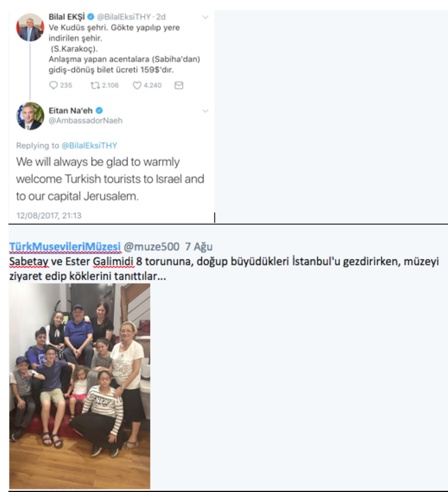
Task: Click the retweet icon showing 2.106
Action: coord(95,85)
